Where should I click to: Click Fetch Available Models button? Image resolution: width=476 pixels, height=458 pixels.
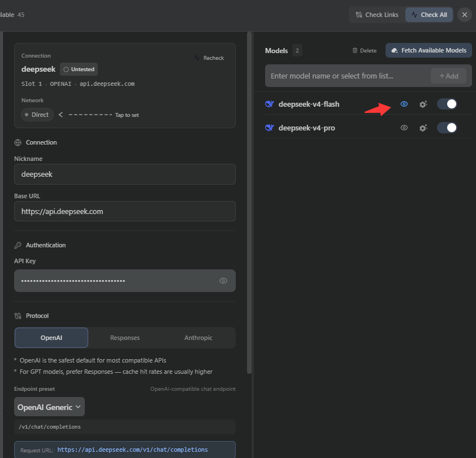coord(429,50)
